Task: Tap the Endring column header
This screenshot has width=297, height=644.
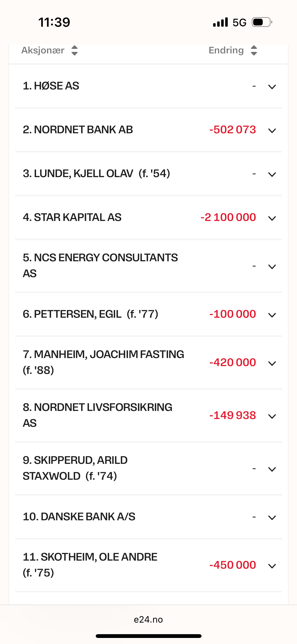Action: (226, 50)
